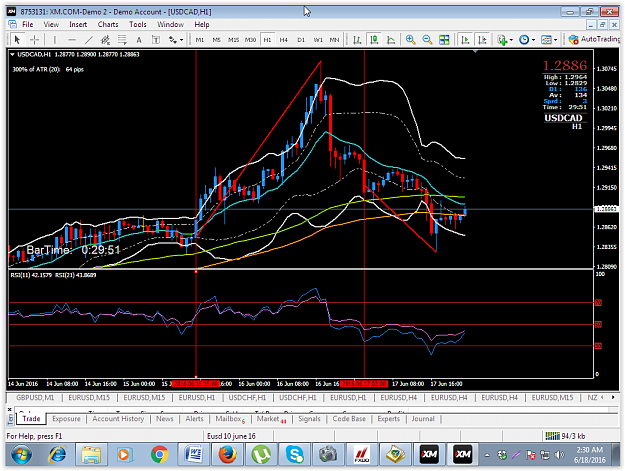Screen dimensions: 625x471
Task: Draw a horizontal line tool
Action: tap(72, 39)
